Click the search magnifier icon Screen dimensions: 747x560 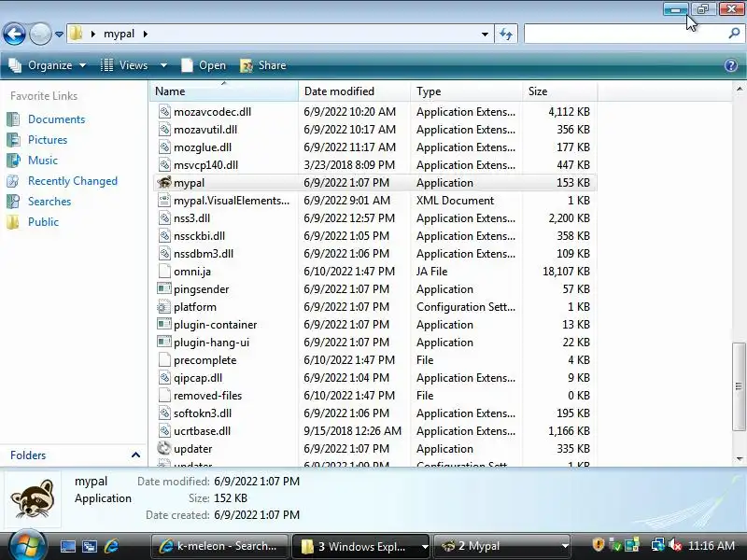(734, 34)
